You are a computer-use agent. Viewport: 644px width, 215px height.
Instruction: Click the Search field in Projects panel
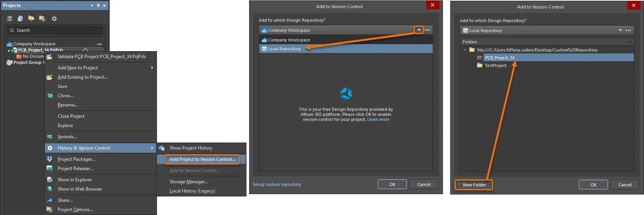[x=55, y=30]
